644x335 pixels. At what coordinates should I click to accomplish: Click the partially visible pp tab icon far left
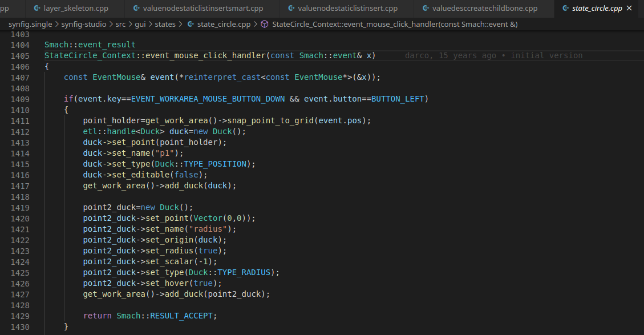coord(5,9)
